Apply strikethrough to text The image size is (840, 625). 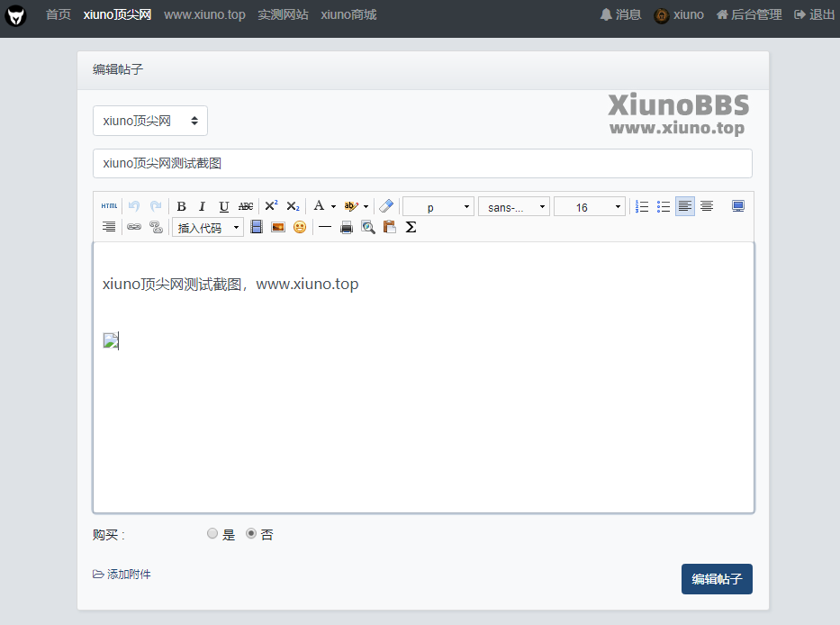246,206
